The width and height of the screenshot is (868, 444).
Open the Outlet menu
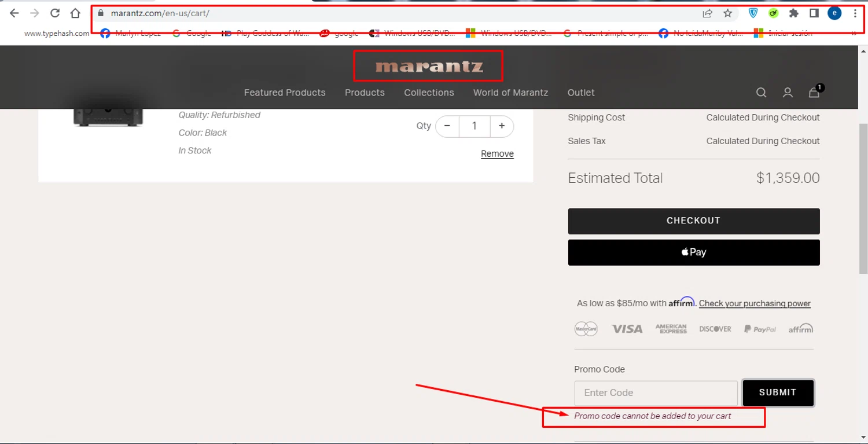coord(581,93)
